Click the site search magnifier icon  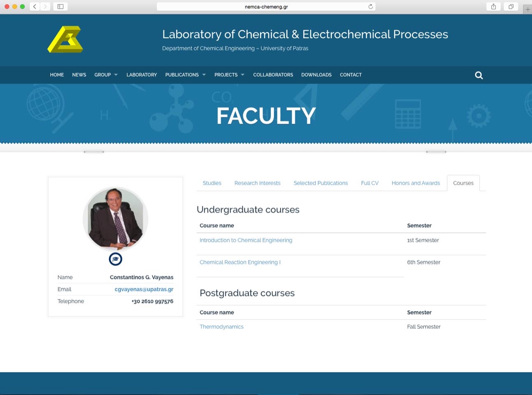click(x=479, y=75)
